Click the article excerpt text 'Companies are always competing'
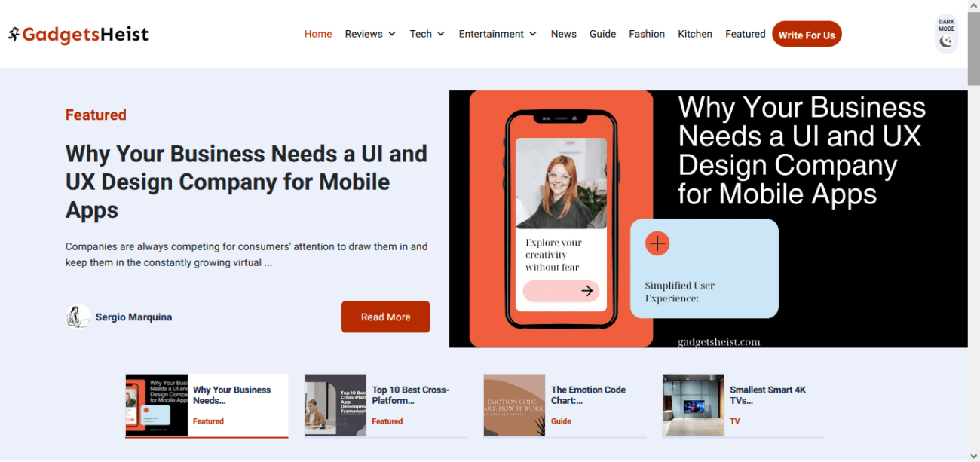The image size is (980, 462). point(247,255)
